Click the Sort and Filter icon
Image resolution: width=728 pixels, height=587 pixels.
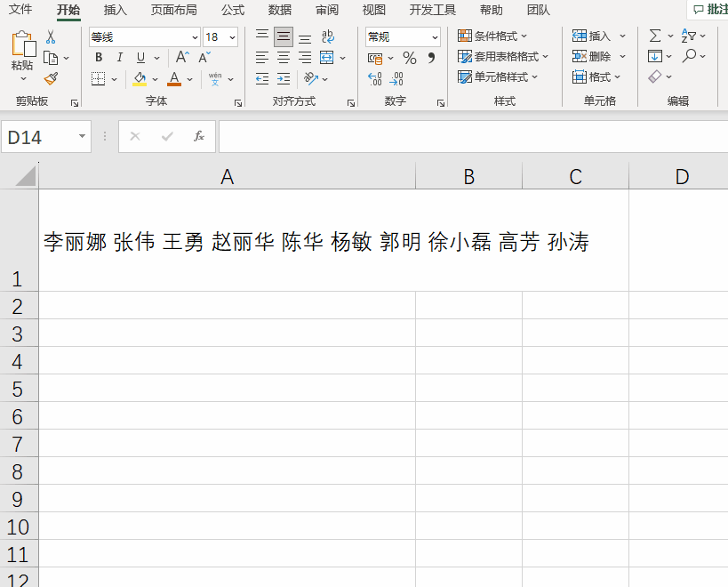coord(689,36)
